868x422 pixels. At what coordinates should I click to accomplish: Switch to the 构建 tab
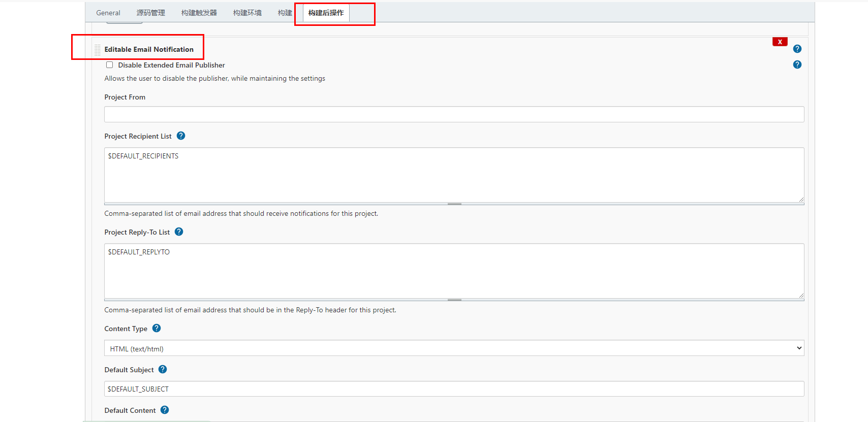coord(285,13)
